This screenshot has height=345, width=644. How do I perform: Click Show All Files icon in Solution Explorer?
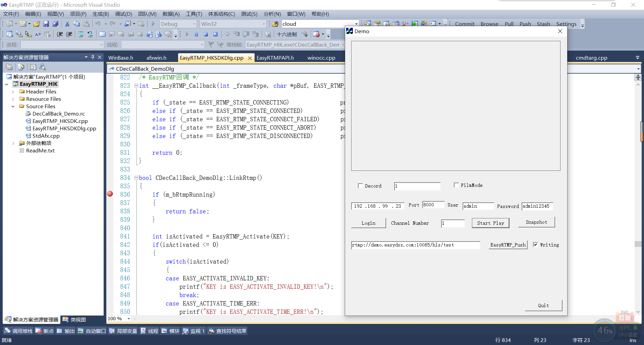21,67
